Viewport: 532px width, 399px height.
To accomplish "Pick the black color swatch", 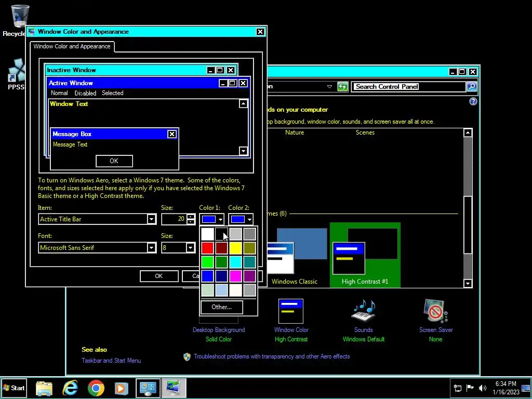I will [221, 234].
